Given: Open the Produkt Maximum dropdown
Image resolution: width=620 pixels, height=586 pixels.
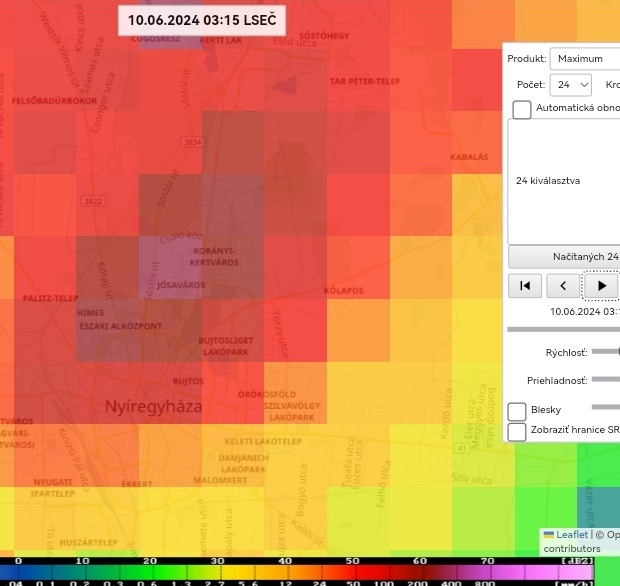Looking at the screenshot, I should click(585, 58).
